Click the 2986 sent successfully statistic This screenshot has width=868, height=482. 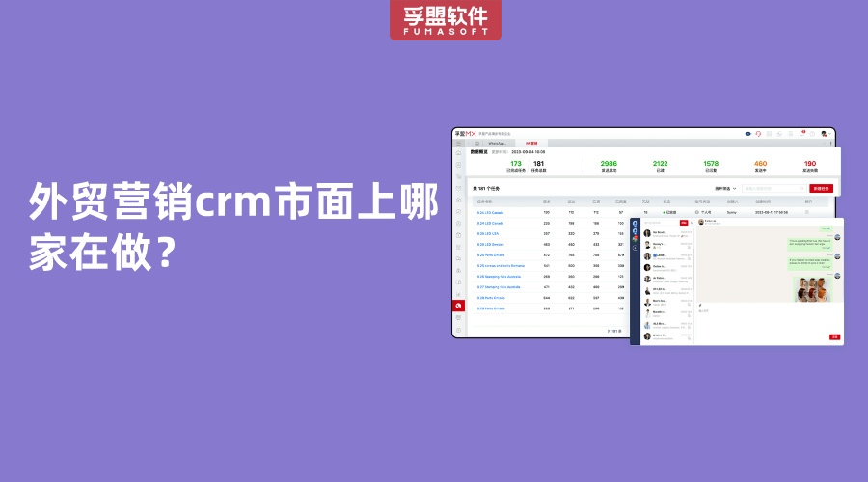coord(609,166)
